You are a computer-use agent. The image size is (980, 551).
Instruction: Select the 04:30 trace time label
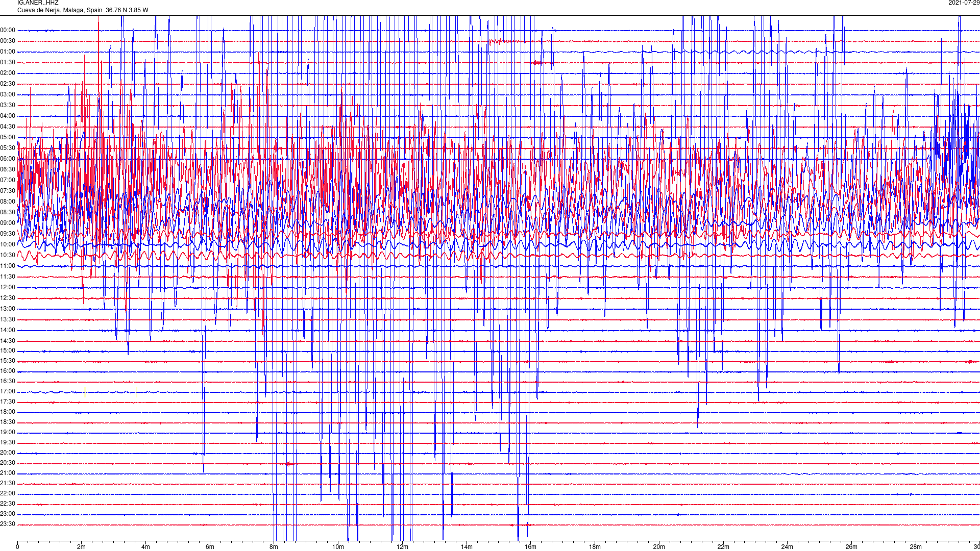tap(8, 127)
